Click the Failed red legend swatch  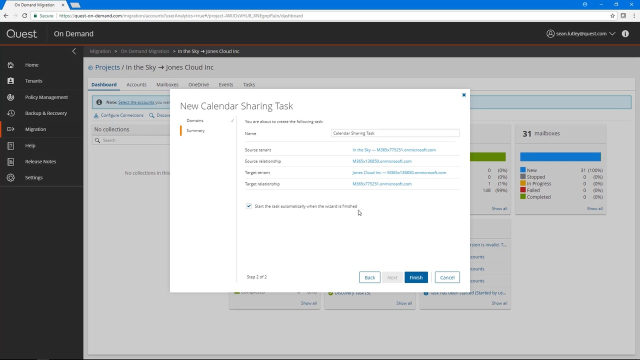tap(523, 190)
